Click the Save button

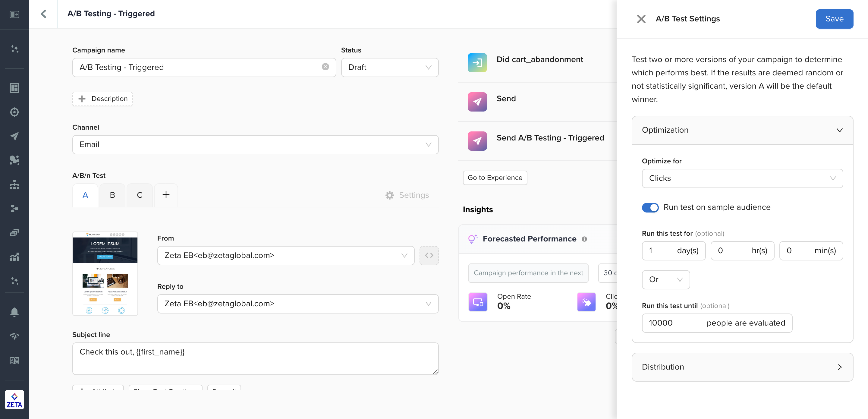coord(834,19)
